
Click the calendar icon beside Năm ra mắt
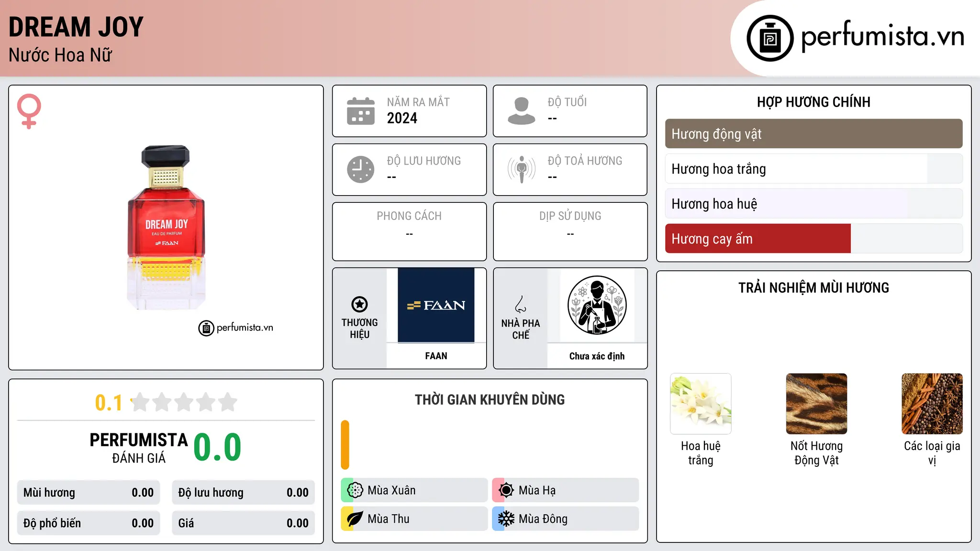361,111
